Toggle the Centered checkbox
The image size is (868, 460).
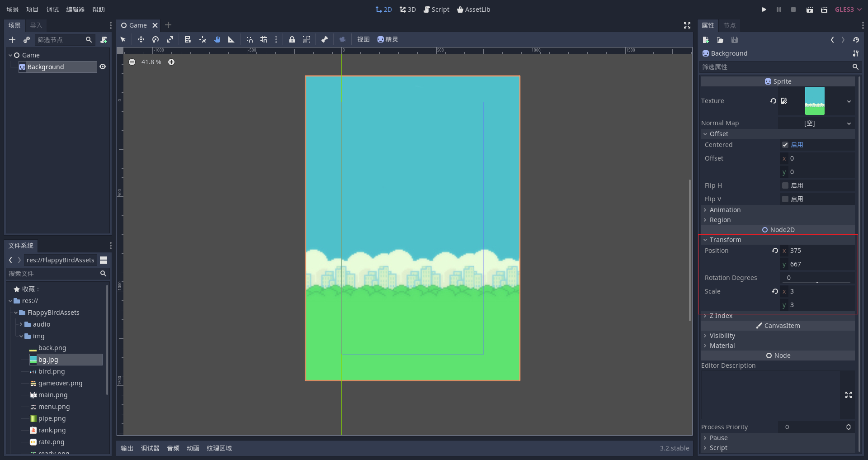[785, 145]
